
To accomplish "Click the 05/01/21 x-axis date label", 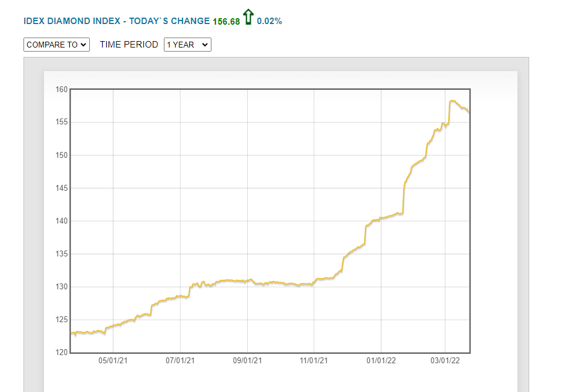I will click(113, 361).
